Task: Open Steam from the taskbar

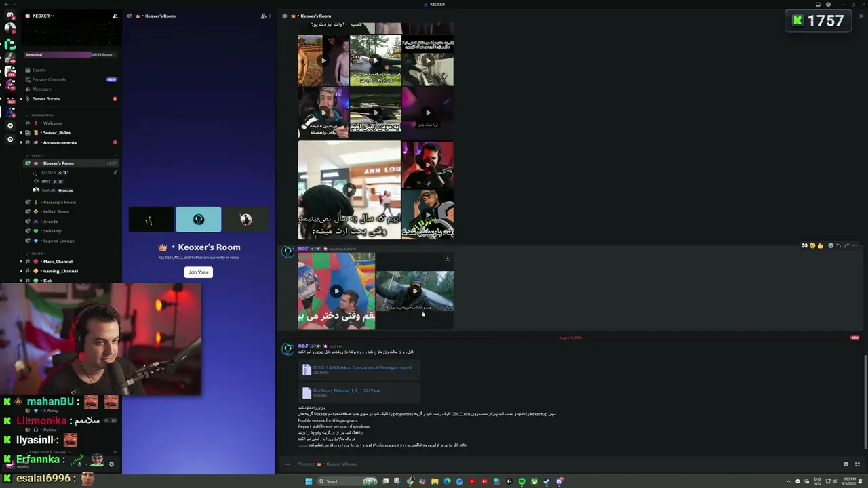Action: 547,481
